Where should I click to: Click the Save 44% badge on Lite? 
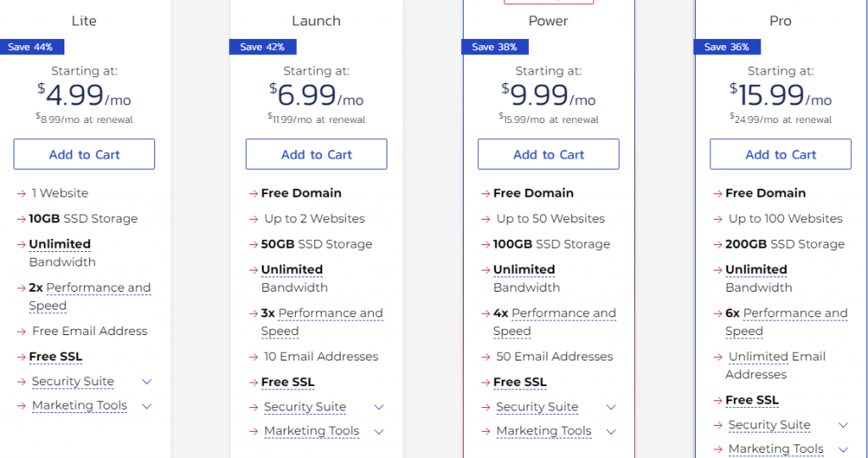coord(31,47)
